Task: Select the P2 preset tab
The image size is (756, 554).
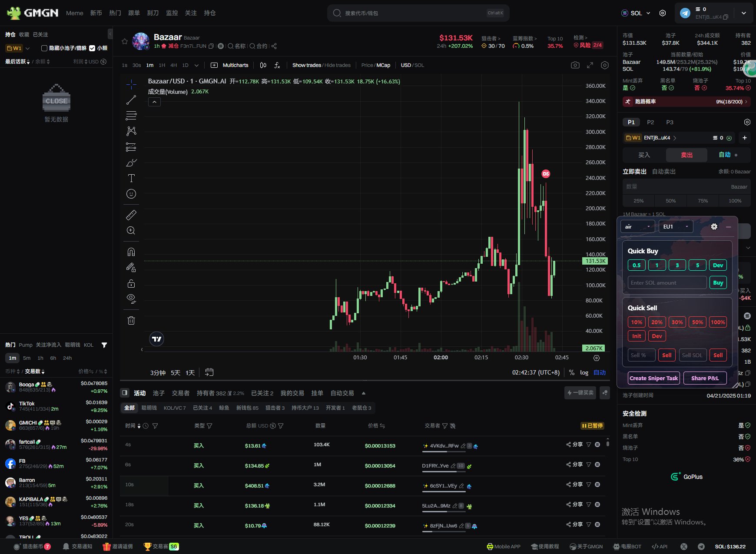Action: click(x=650, y=122)
